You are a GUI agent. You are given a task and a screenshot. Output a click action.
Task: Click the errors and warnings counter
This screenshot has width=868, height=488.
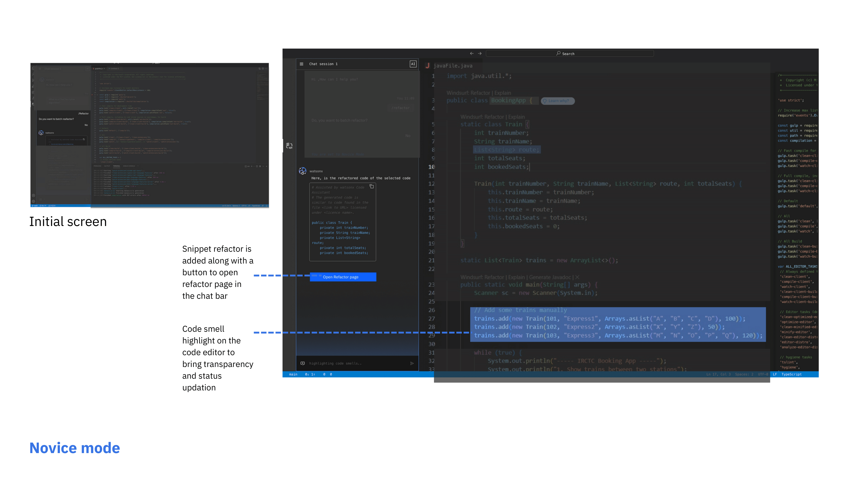click(327, 375)
